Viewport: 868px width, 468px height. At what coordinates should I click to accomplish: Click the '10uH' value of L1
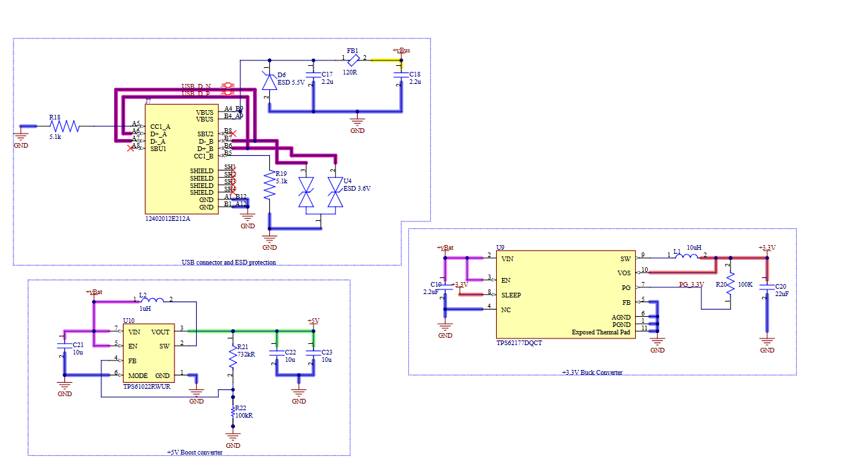(694, 247)
